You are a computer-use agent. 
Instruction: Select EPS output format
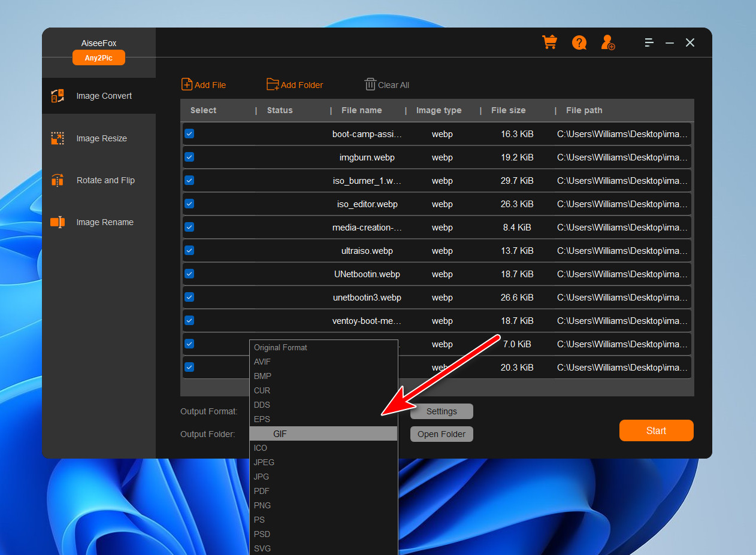[x=323, y=419]
